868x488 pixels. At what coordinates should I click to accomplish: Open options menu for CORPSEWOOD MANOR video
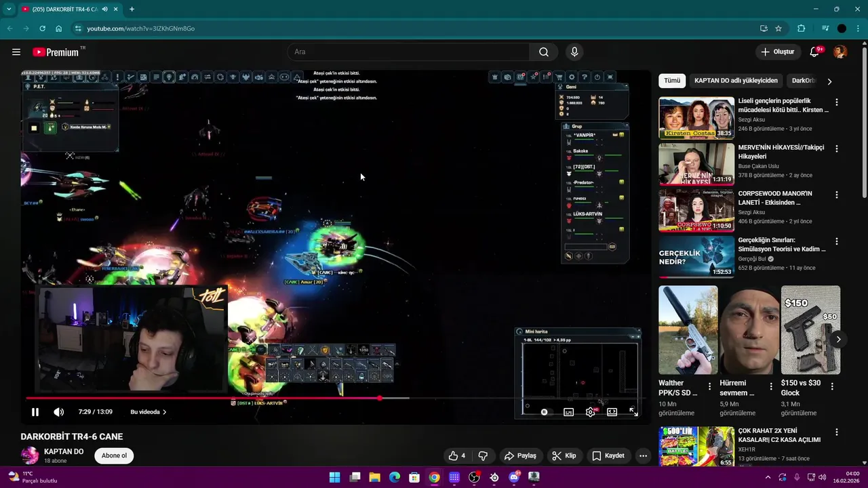tap(836, 195)
